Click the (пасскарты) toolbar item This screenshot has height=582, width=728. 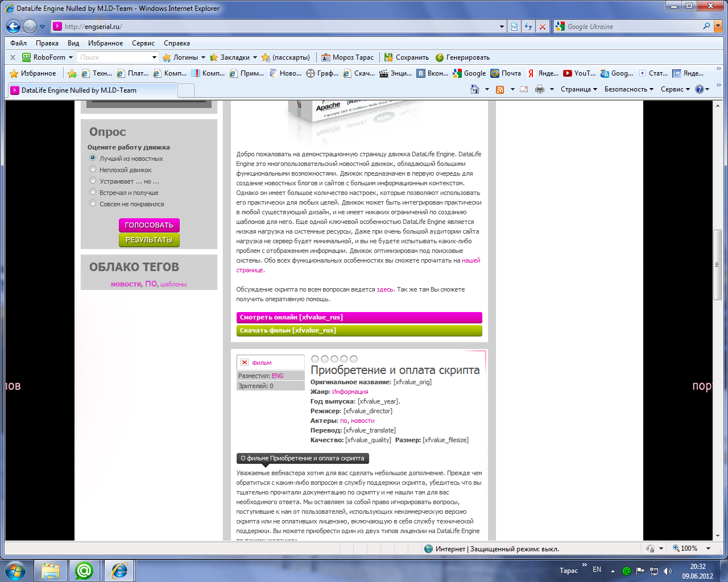click(x=286, y=57)
